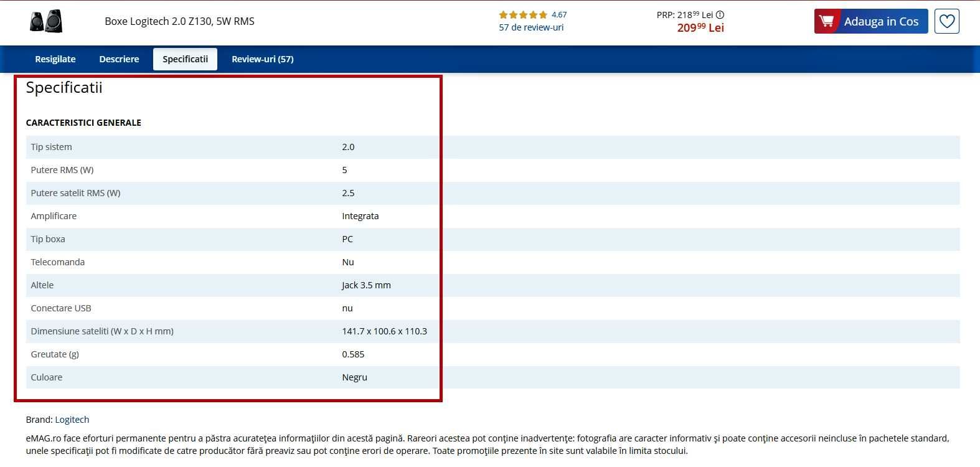This screenshot has height=467, width=980.
Task: Open the Logitech speakers product thumbnail
Action: pos(46,21)
